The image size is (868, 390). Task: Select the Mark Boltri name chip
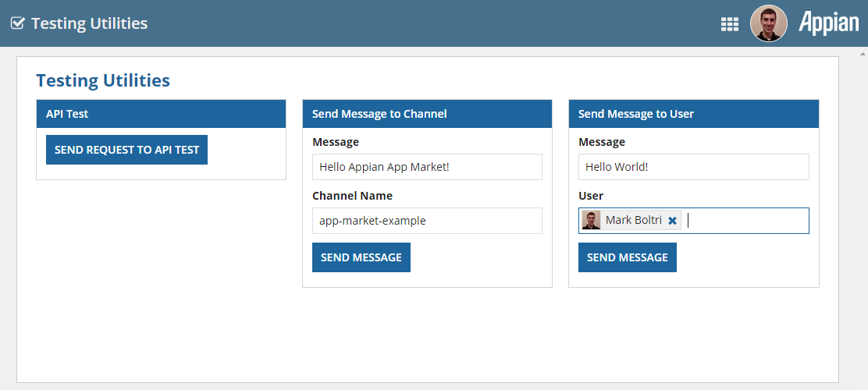point(633,221)
